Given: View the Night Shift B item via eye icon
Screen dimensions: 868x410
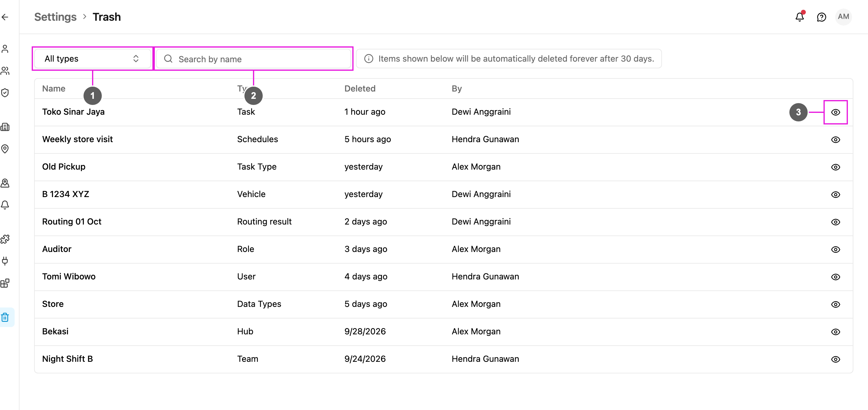Looking at the screenshot, I should point(835,359).
